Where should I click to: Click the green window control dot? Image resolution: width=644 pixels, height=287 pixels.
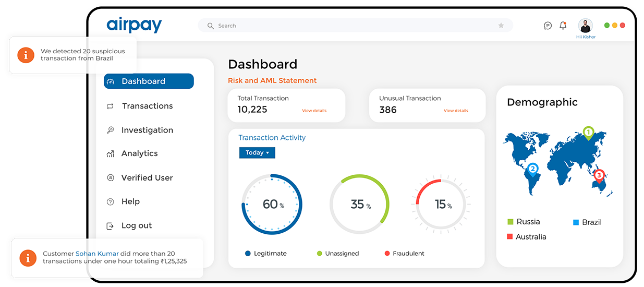pos(607,25)
